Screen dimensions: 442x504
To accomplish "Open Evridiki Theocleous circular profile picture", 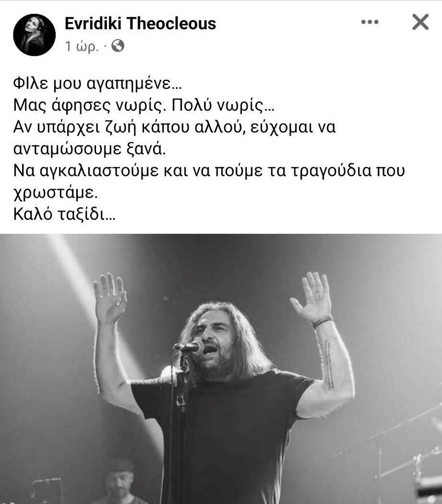I will click(x=34, y=35).
